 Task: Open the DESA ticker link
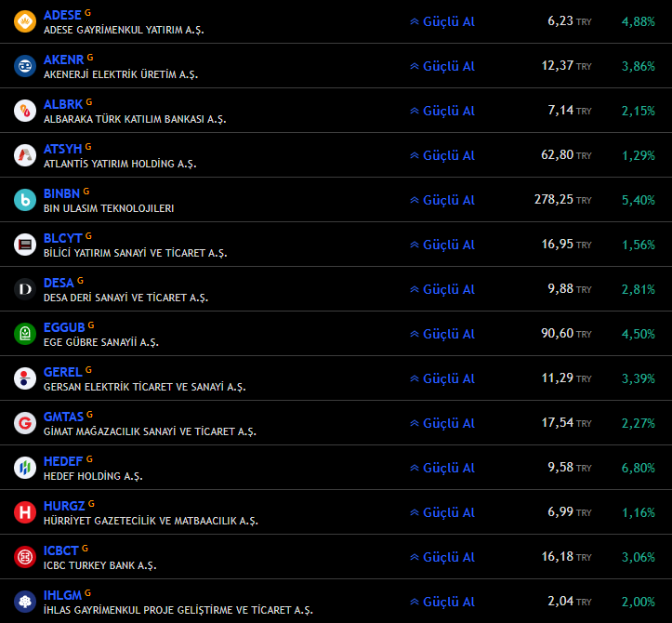(59, 283)
